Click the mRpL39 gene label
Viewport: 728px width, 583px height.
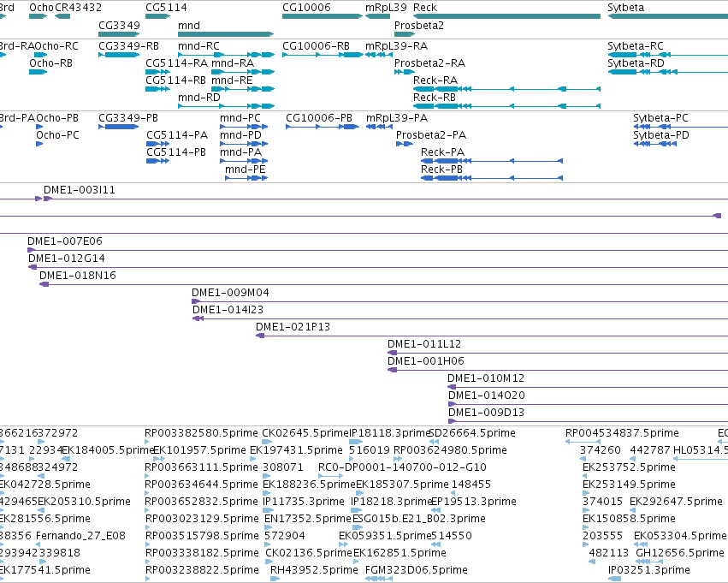386,8
